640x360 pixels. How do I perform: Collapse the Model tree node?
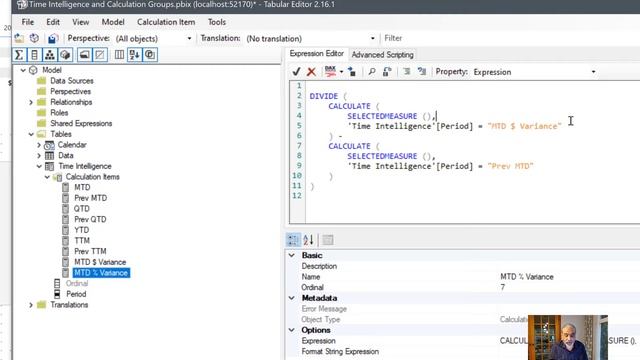coord(23,70)
